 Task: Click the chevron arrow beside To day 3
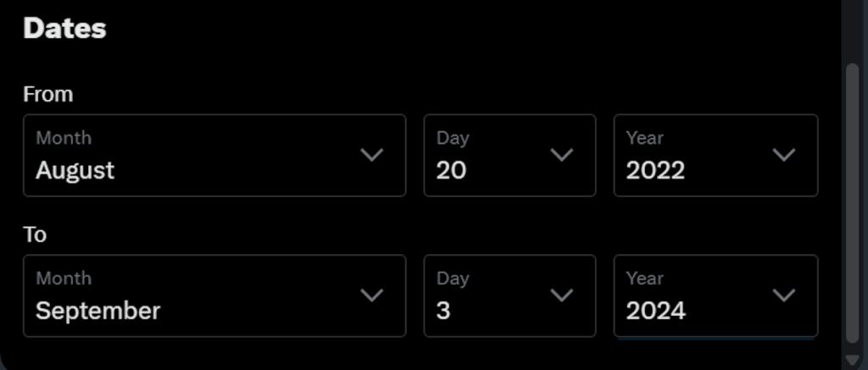561,295
